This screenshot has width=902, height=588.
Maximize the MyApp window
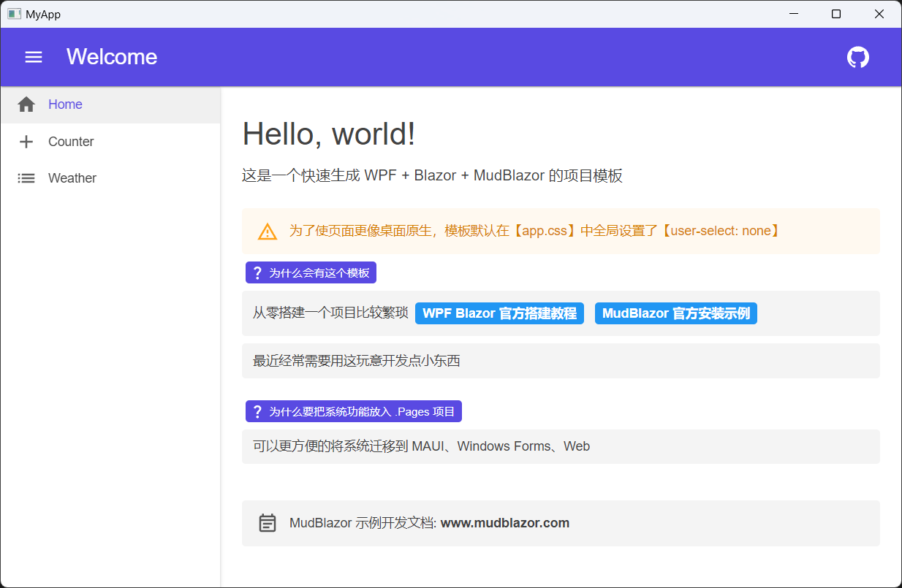pyautogui.click(x=836, y=14)
